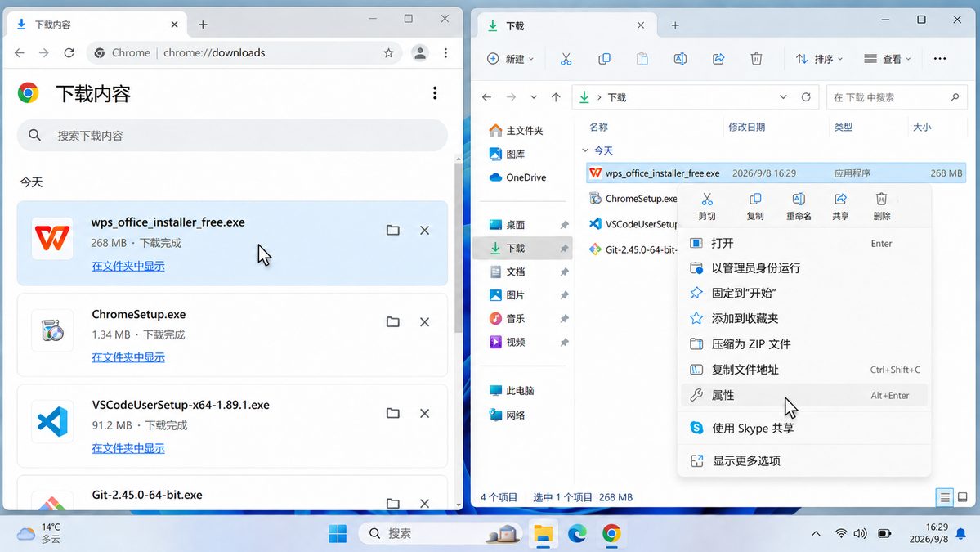Open the 查看 view dropdown

click(888, 59)
